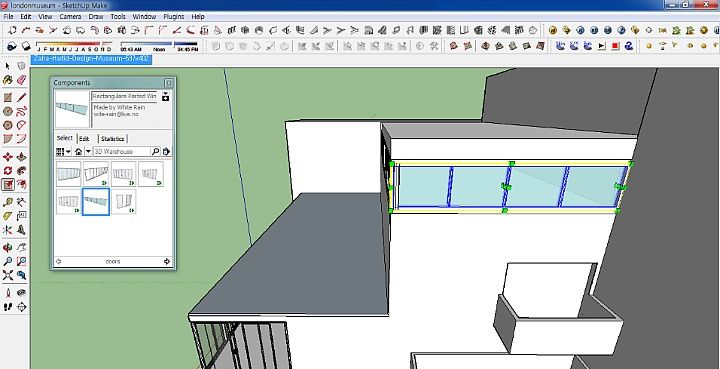Select the 3D Text tool
The height and width of the screenshot is (369, 720).
[x=21, y=229]
